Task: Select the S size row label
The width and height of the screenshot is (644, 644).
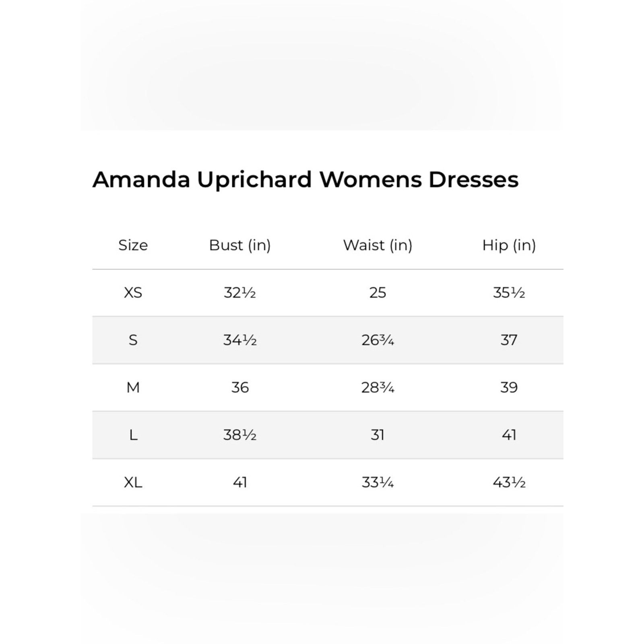Action: (x=133, y=340)
